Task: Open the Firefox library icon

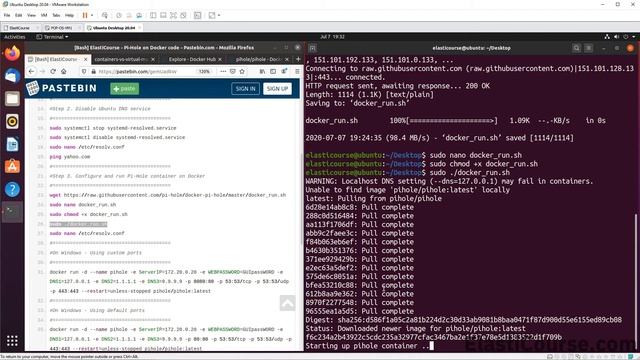Action: (x=262, y=71)
